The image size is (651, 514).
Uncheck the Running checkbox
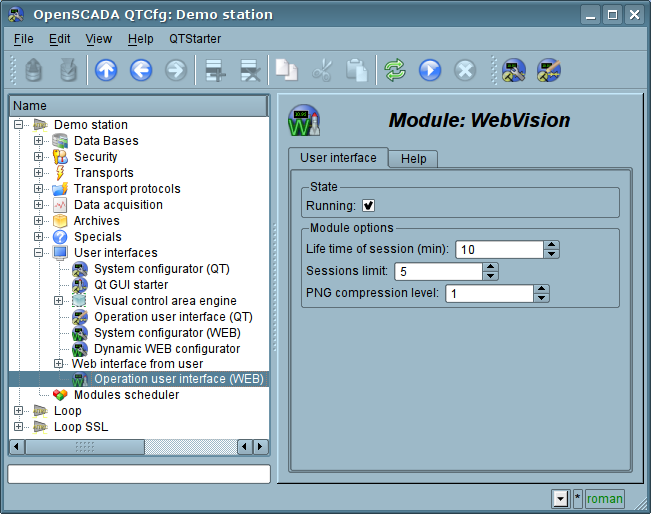(x=368, y=206)
